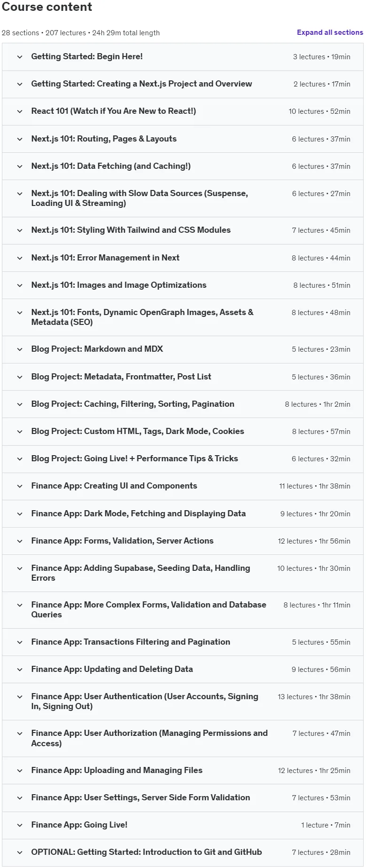The image size is (366, 868).
Task: Toggle the chevron next to Styling With Tailwind
Action: [20, 230]
